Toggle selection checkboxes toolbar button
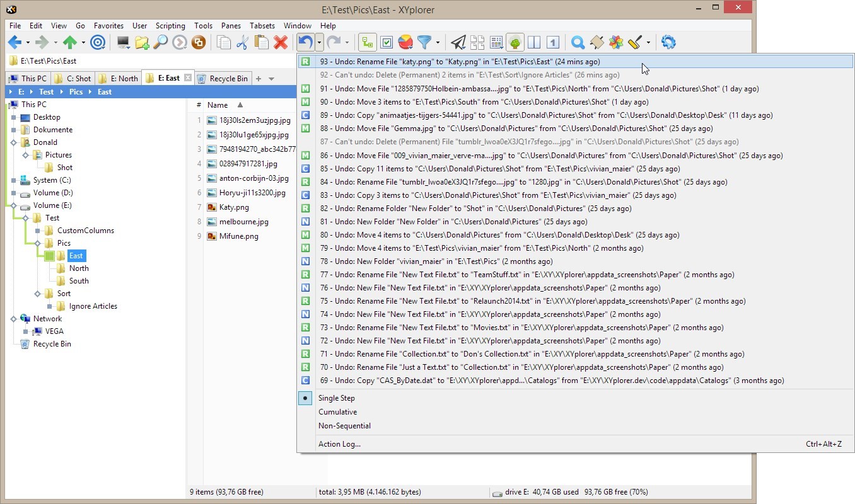Image resolution: width=855 pixels, height=504 pixels. coord(387,42)
